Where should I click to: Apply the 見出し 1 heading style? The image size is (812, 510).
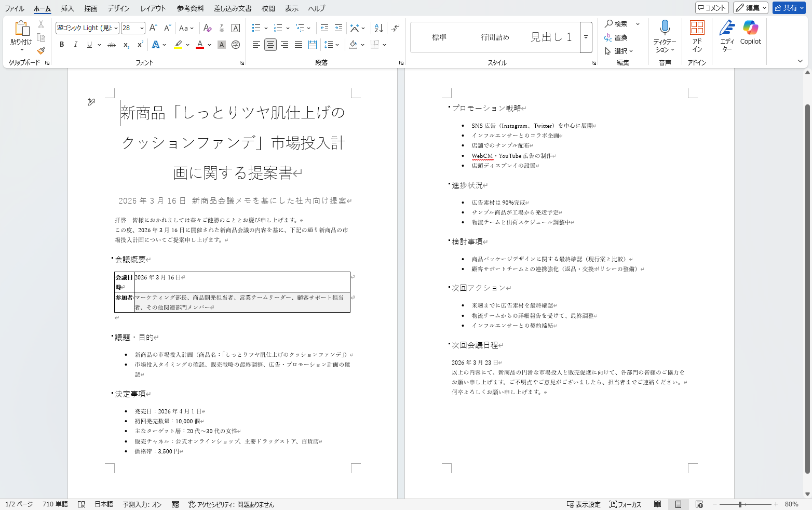[x=551, y=37]
